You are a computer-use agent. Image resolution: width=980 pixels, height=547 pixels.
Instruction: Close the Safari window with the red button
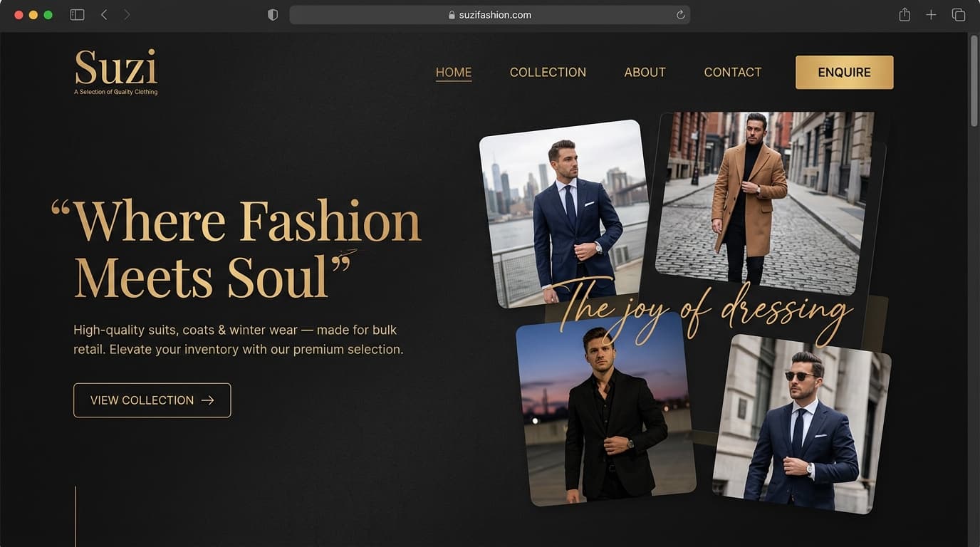pyautogui.click(x=19, y=15)
